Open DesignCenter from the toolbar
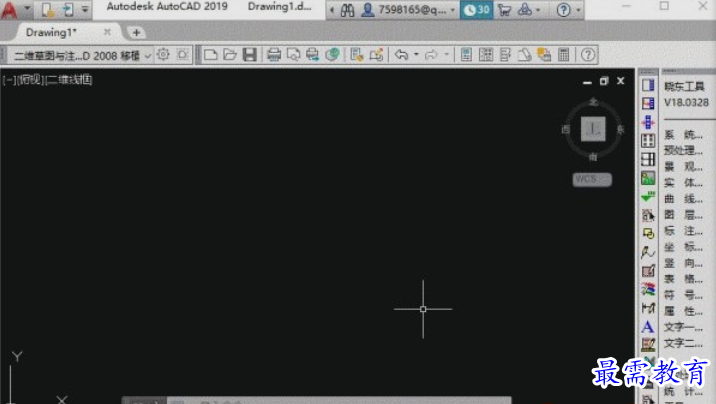The width and height of the screenshot is (716, 404). tap(486, 55)
